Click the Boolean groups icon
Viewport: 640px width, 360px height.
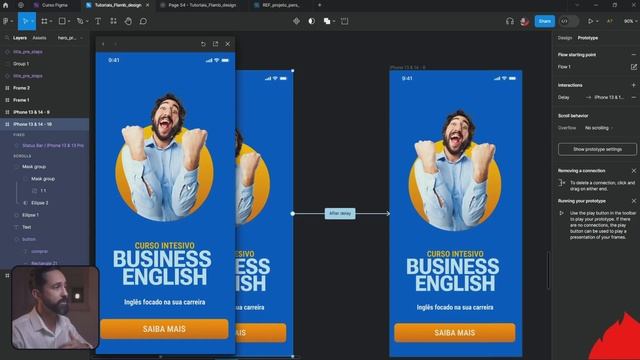click(327, 21)
